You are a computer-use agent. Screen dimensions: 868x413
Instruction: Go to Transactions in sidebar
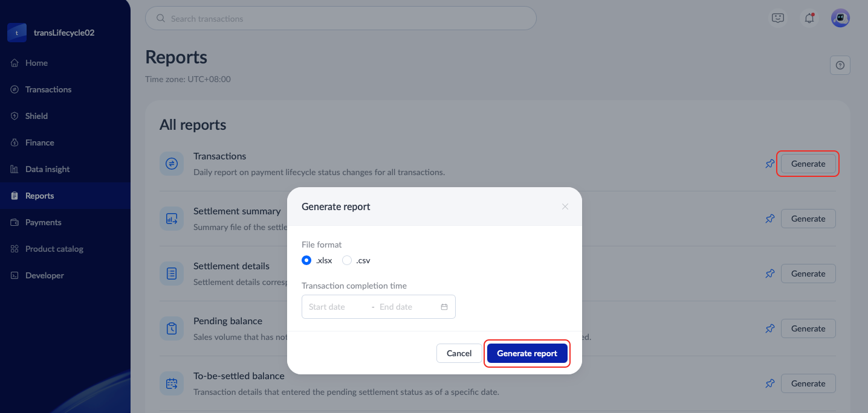pos(48,89)
